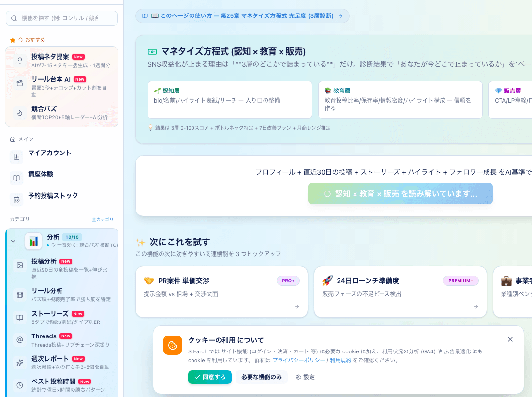Click the calendar icon beside 予約投稿ストック
This screenshot has height=397, width=532.
click(16, 199)
